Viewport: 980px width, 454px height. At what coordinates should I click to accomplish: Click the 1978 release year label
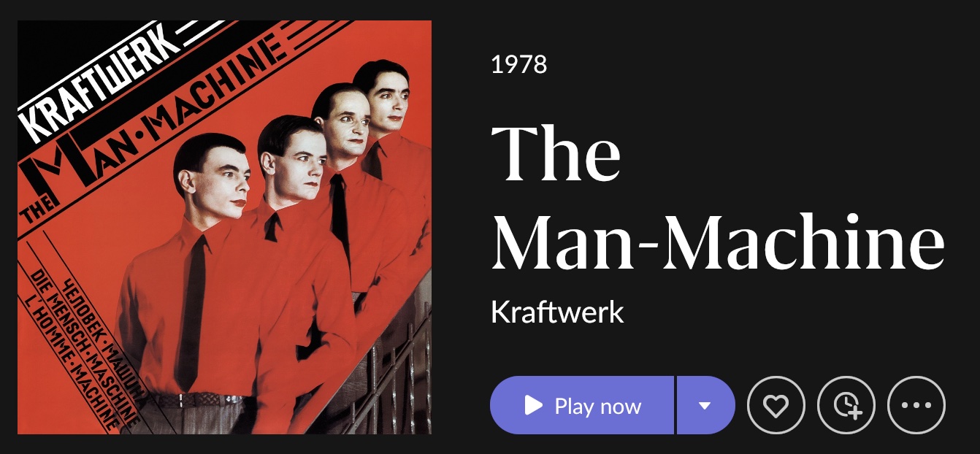[x=518, y=65]
